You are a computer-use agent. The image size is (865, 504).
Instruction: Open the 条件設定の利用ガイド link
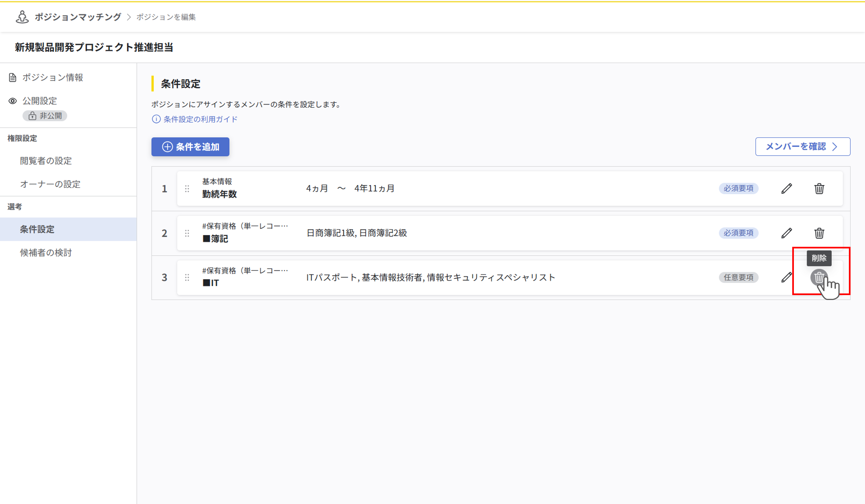[201, 119]
